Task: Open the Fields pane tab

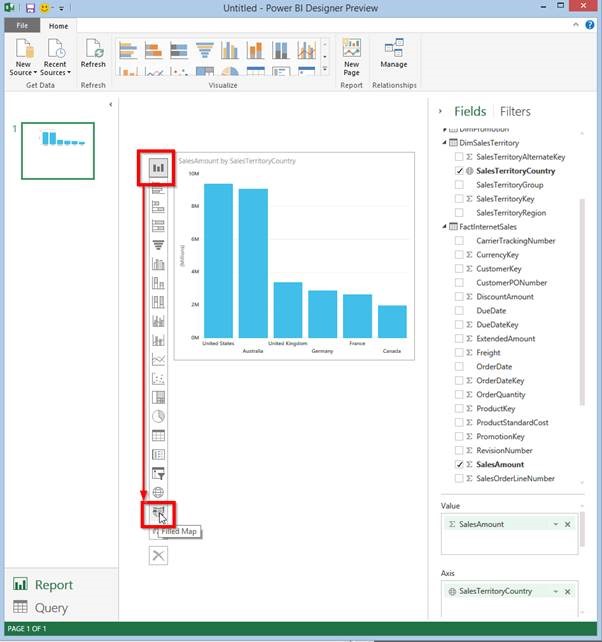Action: (x=470, y=111)
